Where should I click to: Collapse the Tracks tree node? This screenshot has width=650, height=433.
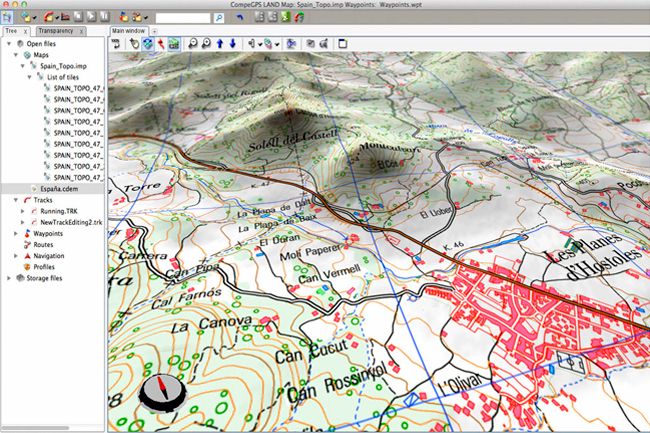coord(16,200)
